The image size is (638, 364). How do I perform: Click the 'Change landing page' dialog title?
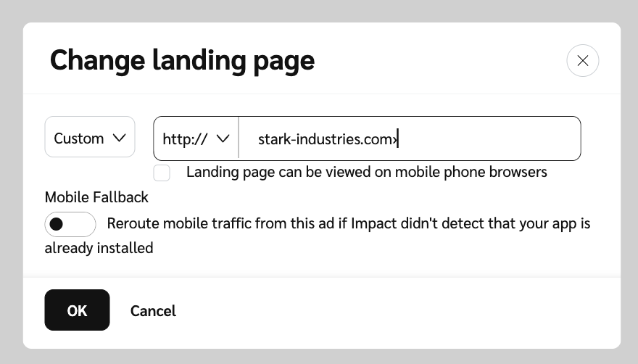coord(182,60)
